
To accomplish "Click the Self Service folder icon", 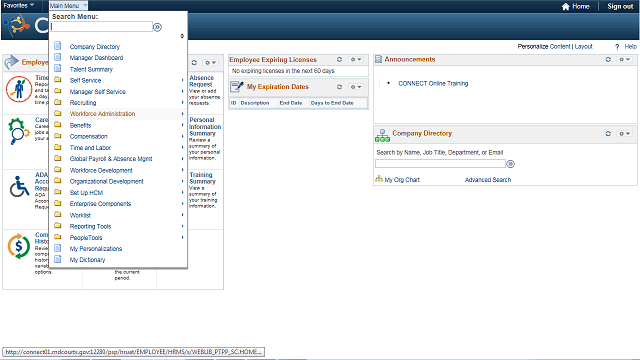I will point(58,80).
